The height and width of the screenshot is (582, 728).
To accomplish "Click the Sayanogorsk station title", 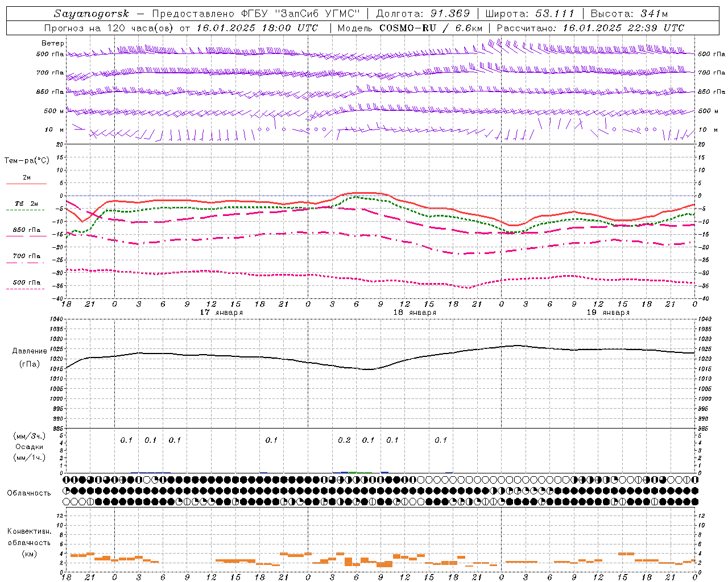I will pyautogui.click(x=92, y=14).
